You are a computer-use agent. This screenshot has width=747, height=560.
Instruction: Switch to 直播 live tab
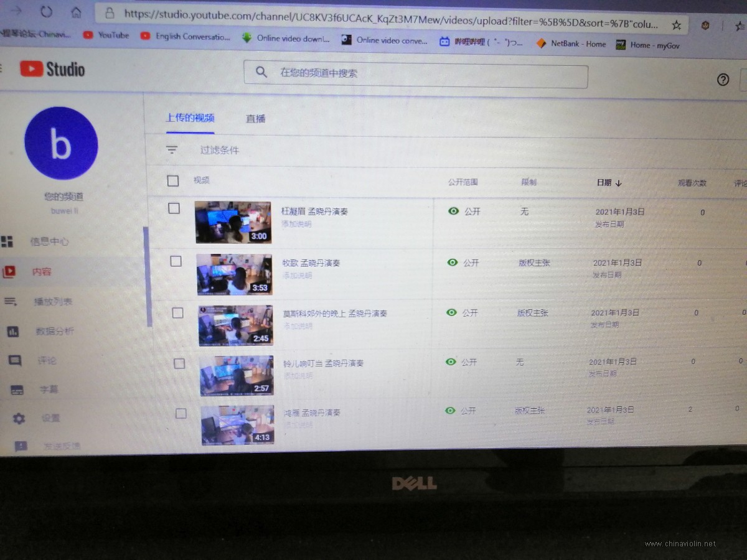[255, 118]
